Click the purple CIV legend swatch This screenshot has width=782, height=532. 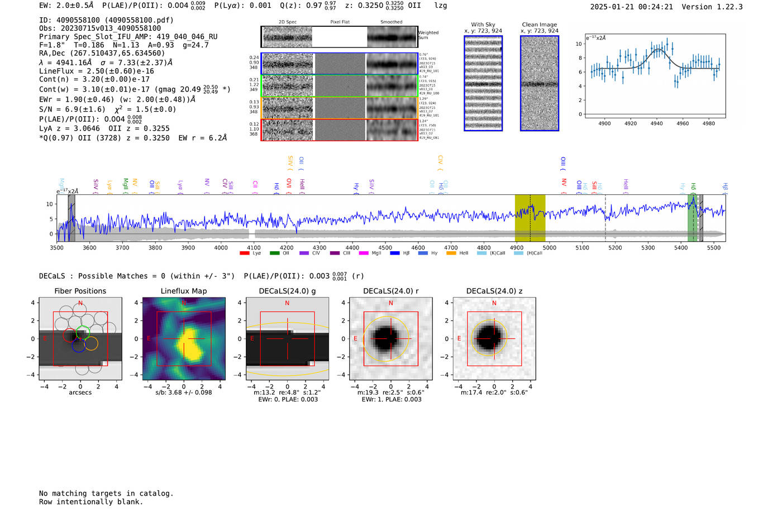click(304, 253)
